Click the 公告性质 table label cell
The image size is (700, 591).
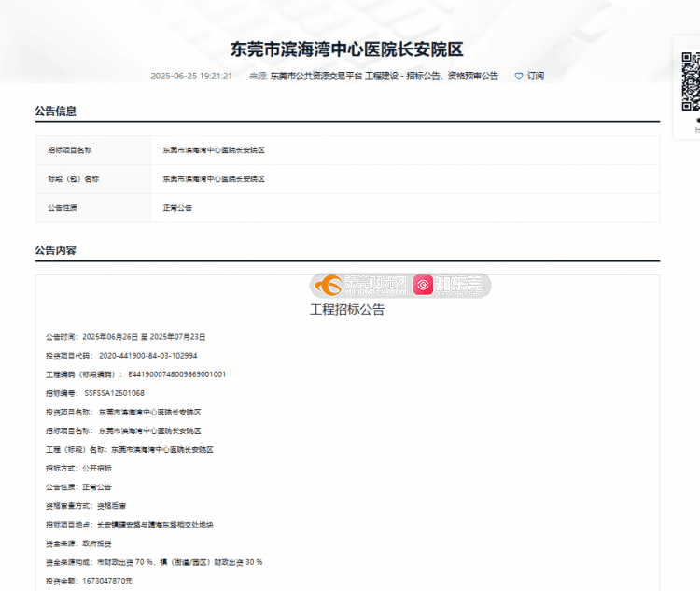point(63,207)
